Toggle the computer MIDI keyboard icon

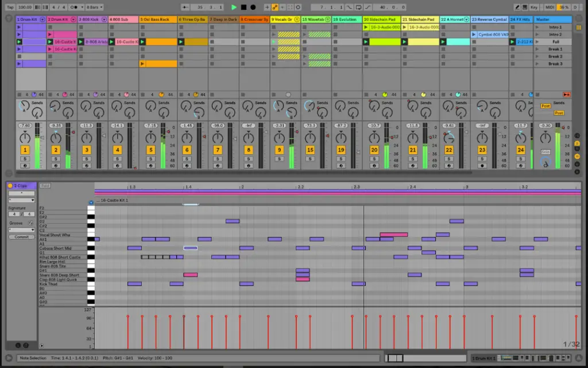click(525, 7)
